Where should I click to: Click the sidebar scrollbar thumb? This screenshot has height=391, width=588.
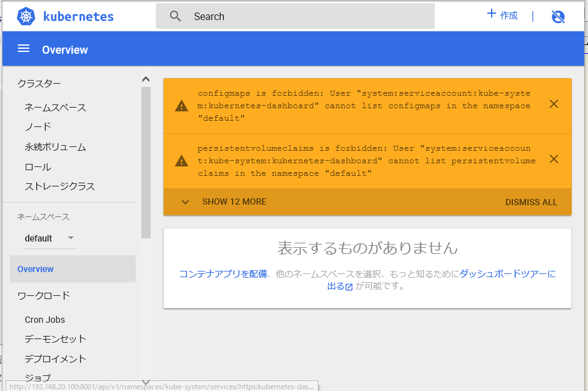coord(146,163)
